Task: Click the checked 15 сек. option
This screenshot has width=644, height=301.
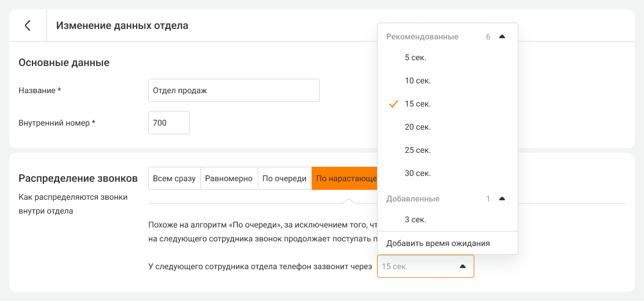Action: (418, 104)
